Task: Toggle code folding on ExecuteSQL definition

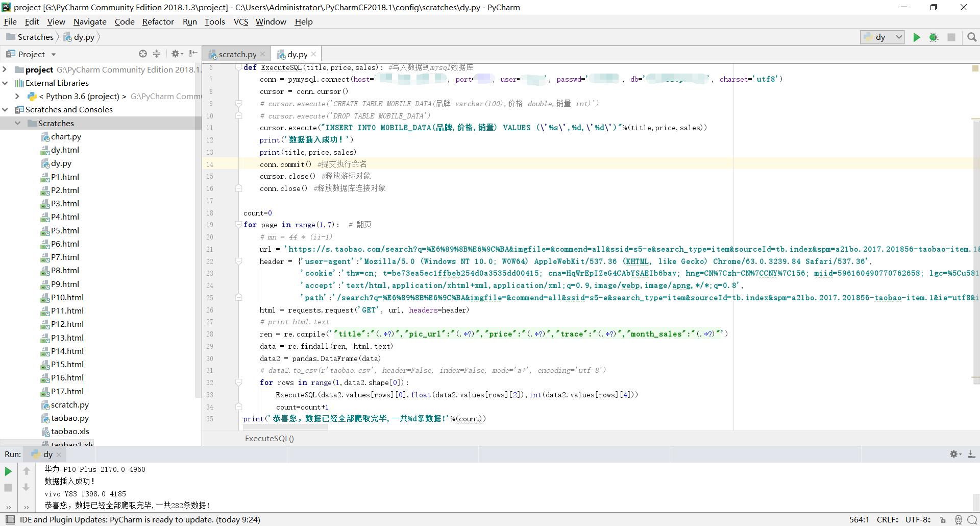Action: pos(238,67)
